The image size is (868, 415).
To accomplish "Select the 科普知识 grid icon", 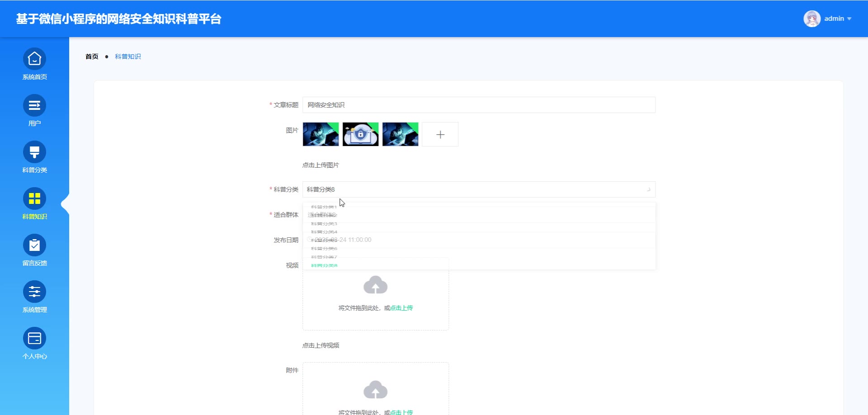I will coord(34,198).
